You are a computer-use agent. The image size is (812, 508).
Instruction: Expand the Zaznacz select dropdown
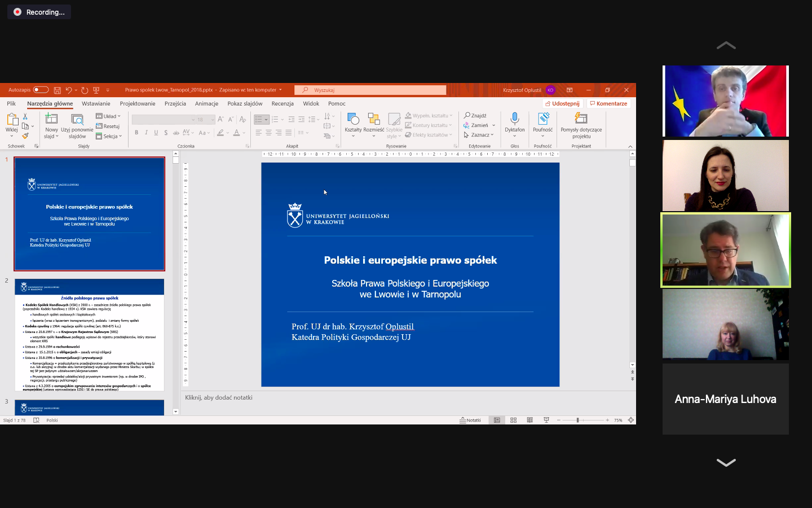479,135
